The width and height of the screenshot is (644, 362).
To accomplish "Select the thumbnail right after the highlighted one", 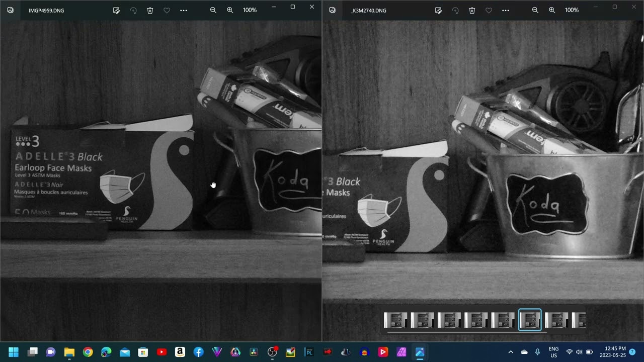I will [556, 320].
